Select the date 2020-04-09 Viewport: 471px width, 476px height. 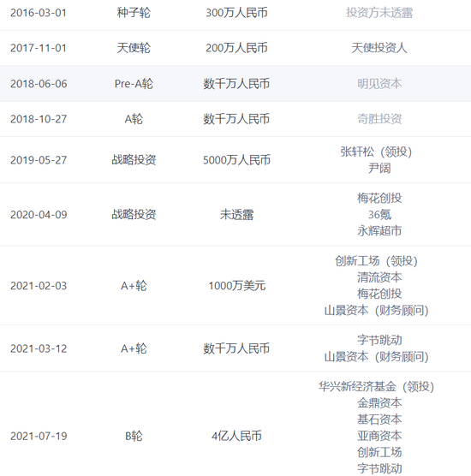[x=39, y=215]
